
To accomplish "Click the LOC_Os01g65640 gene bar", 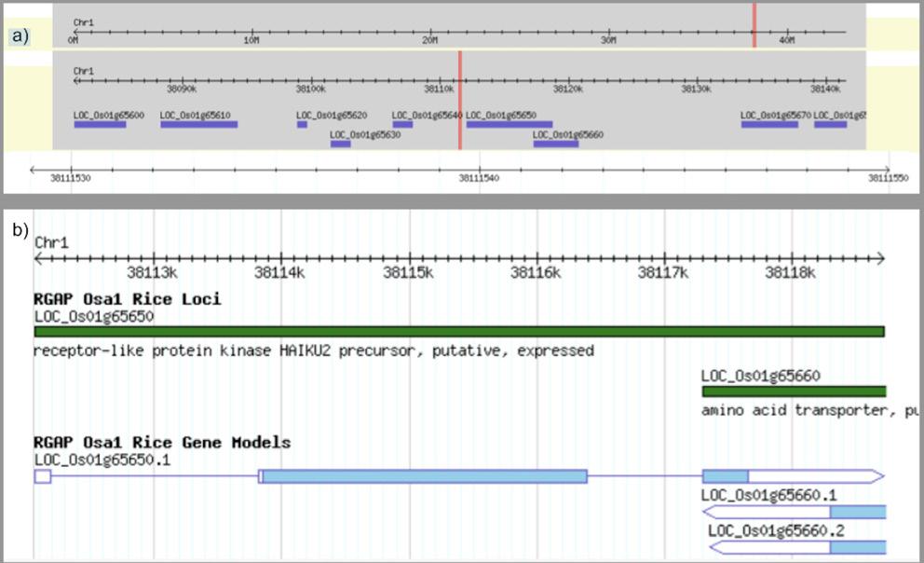I will point(403,124).
